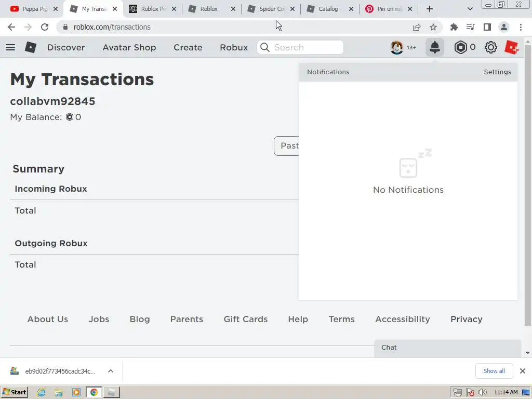
Task: Show all downloads button
Action: 494,371
